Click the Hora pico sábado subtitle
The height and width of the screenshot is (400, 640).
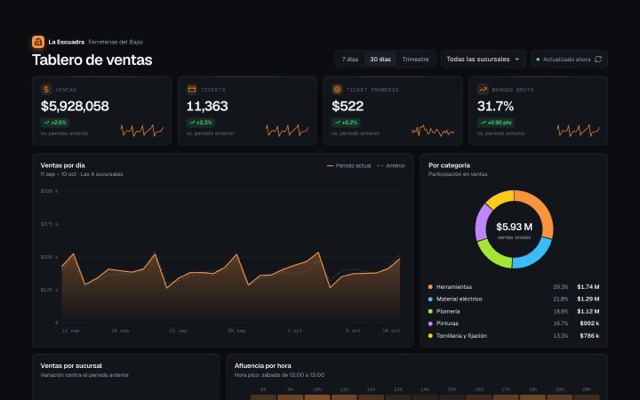coord(280,375)
